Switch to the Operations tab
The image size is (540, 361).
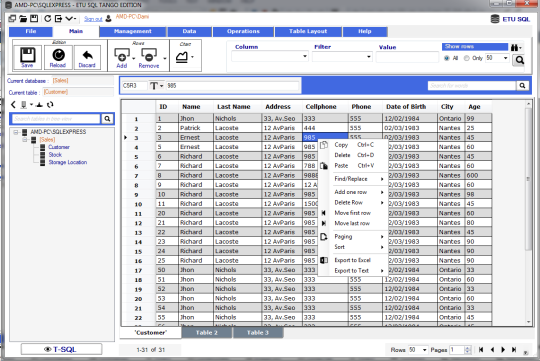tap(243, 31)
